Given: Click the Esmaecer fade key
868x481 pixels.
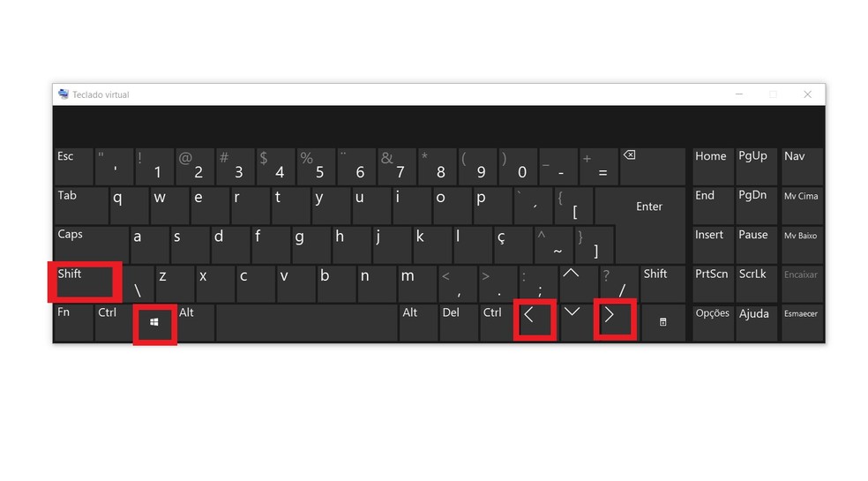Looking at the screenshot, I should [x=802, y=322].
